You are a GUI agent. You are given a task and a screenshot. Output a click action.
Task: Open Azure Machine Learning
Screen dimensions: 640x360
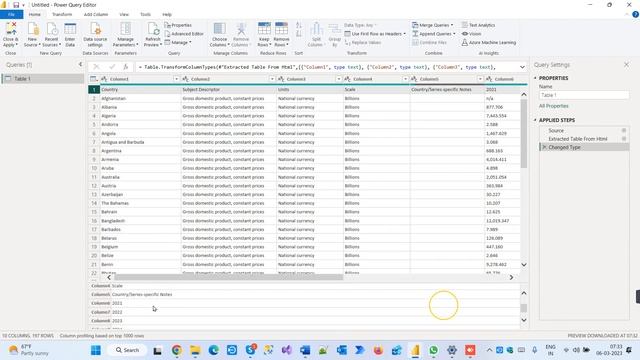489,42
